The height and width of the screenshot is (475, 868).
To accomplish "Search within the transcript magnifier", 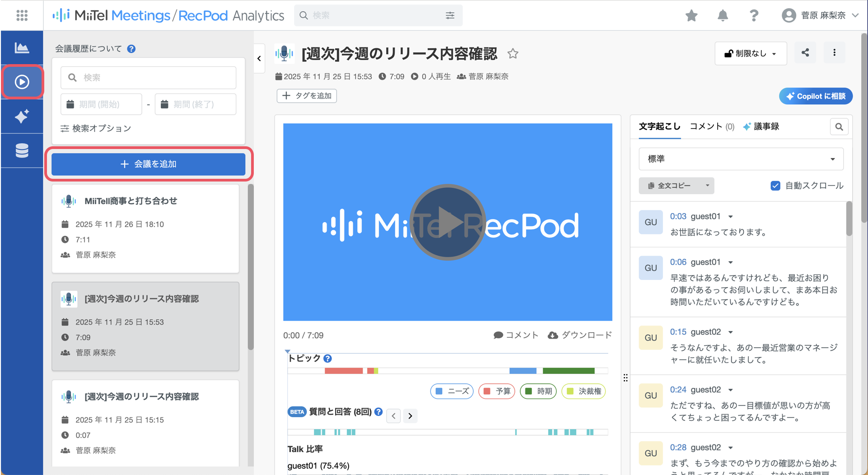I will (x=839, y=127).
